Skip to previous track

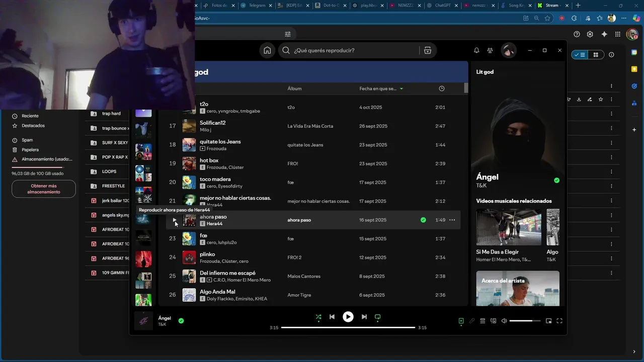[x=332, y=317]
